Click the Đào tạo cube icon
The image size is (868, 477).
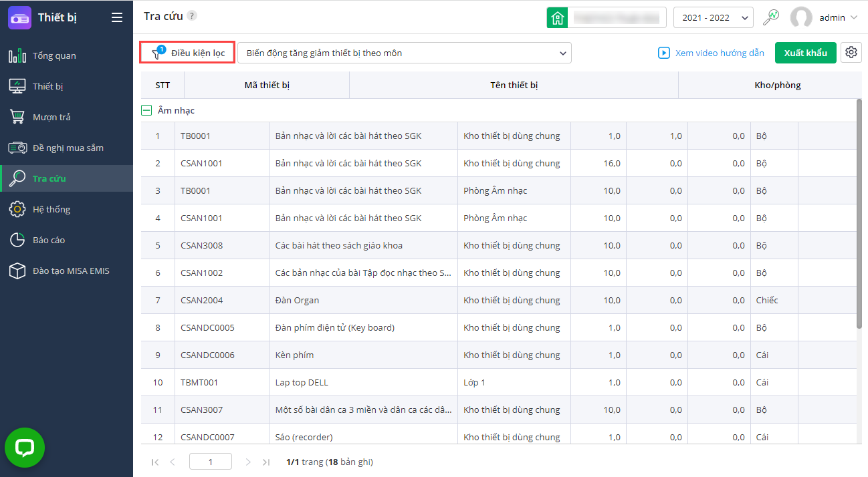17,271
